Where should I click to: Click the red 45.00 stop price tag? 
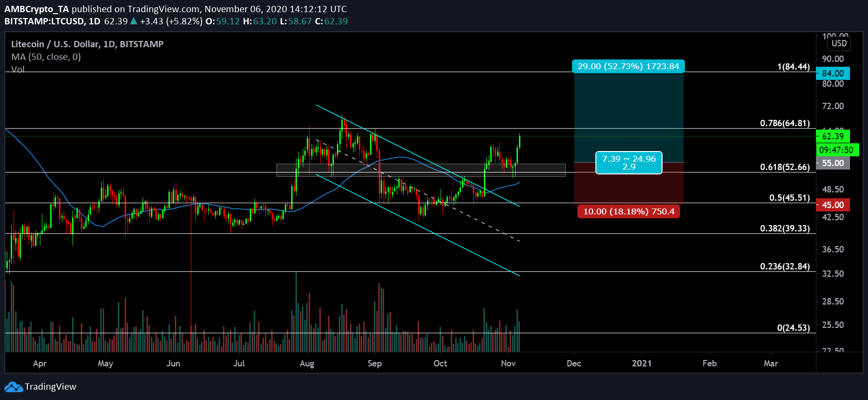(832, 205)
